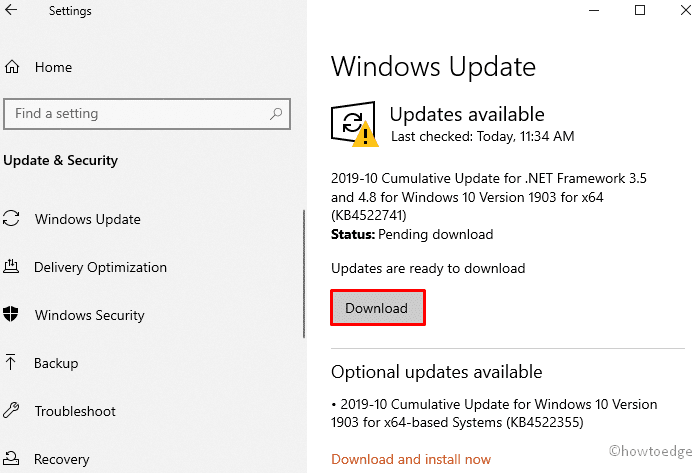Select Backup in the sidebar
The height and width of the screenshot is (473, 696).
point(56,363)
